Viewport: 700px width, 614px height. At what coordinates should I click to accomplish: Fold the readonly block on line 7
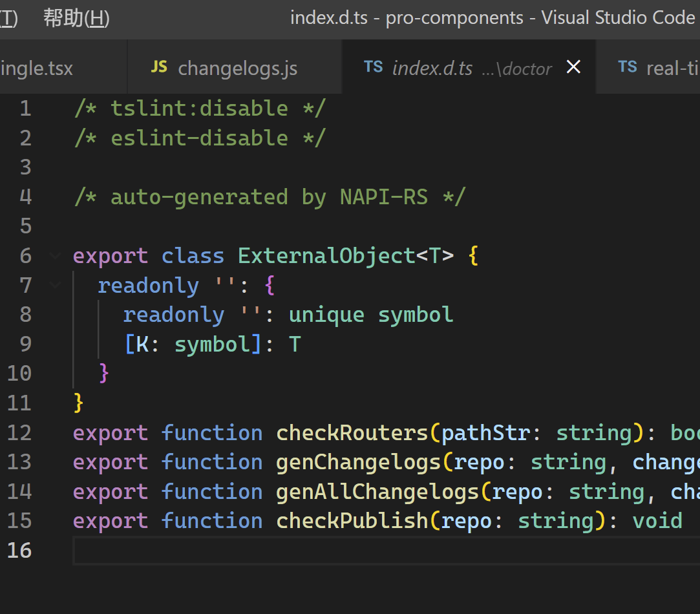[55, 285]
